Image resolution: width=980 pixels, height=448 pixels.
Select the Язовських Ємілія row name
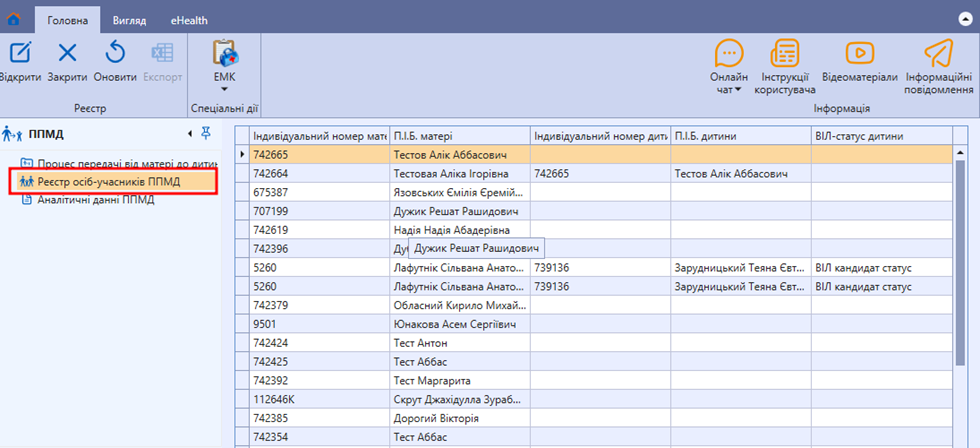coord(459,192)
